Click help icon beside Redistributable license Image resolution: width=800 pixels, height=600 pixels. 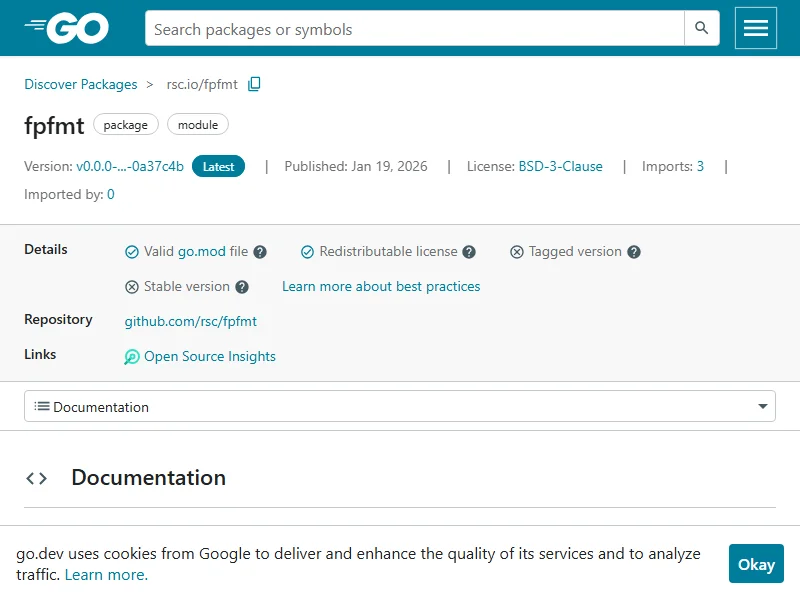click(x=469, y=252)
